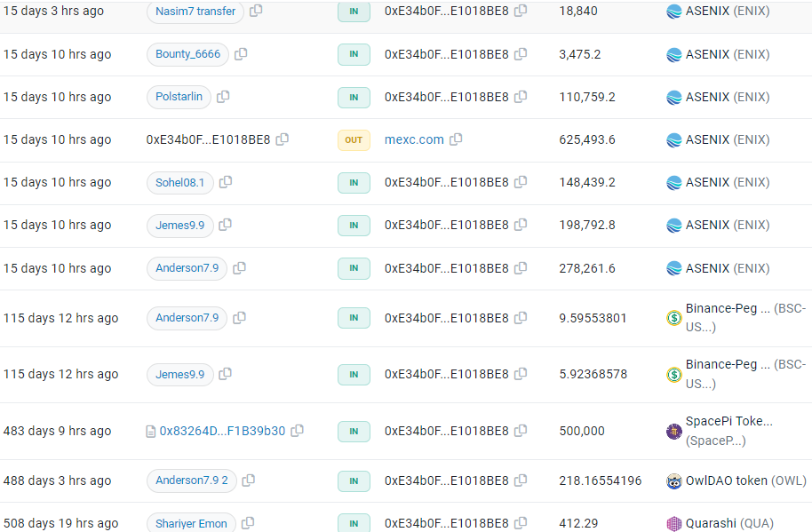Copy the mexc.com recipient address

click(456, 139)
